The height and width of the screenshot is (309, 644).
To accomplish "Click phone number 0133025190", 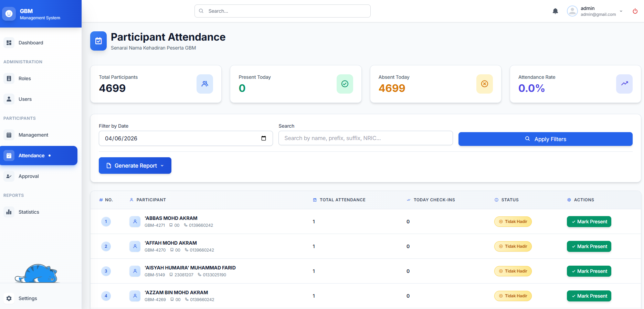I will coord(214,275).
